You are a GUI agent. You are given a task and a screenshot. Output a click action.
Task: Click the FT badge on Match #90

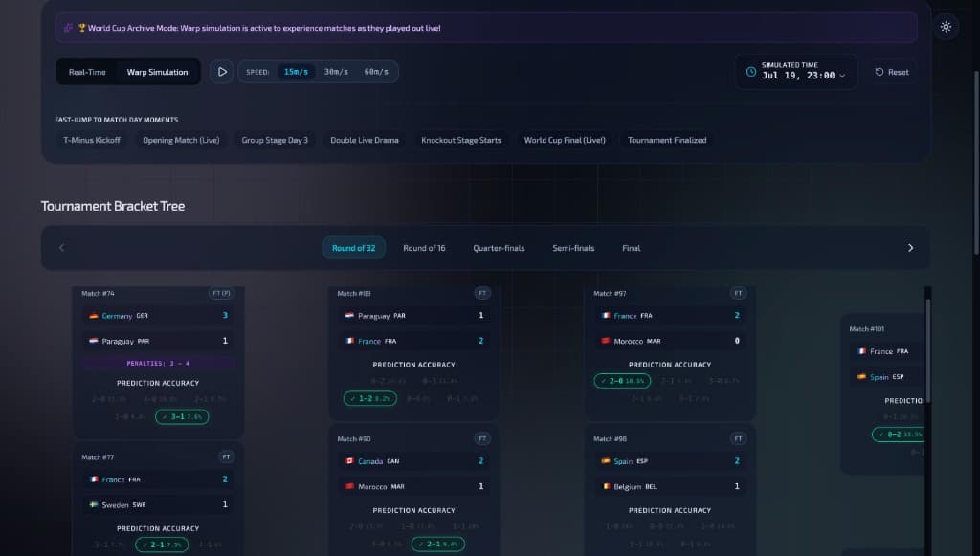(482, 438)
